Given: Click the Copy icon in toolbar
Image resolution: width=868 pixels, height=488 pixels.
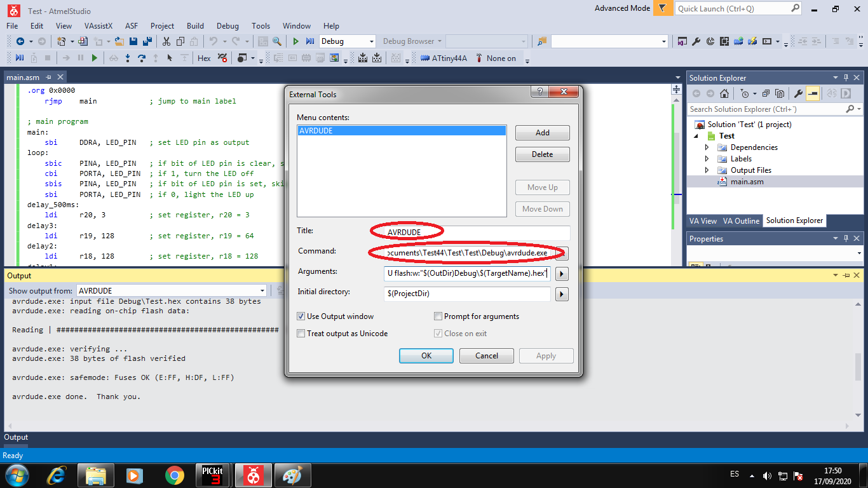Looking at the screenshot, I should [180, 41].
